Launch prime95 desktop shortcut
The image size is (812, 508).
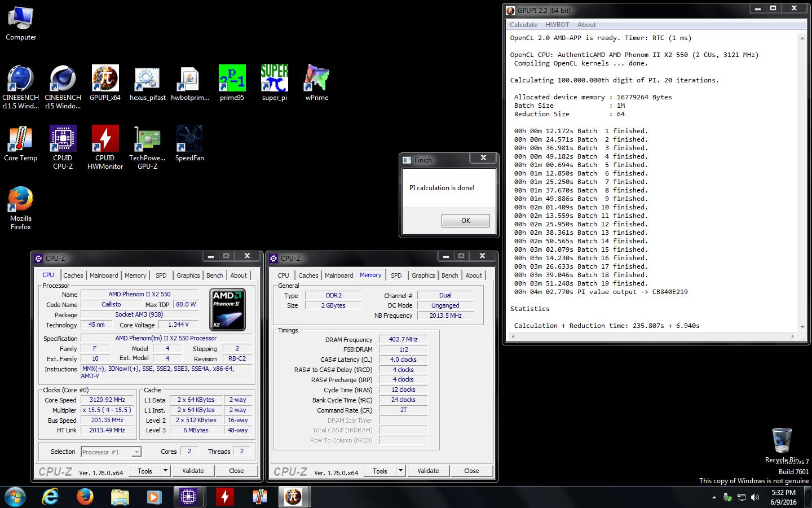pyautogui.click(x=232, y=83)
